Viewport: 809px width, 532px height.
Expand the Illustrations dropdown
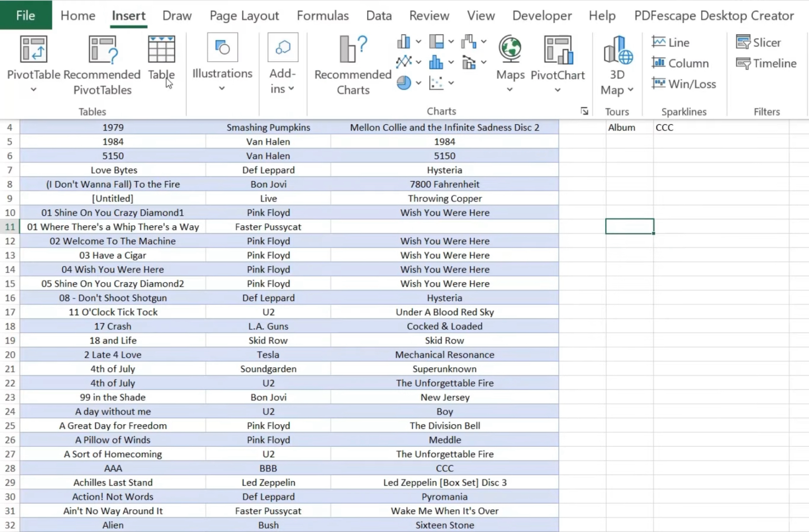222,88
